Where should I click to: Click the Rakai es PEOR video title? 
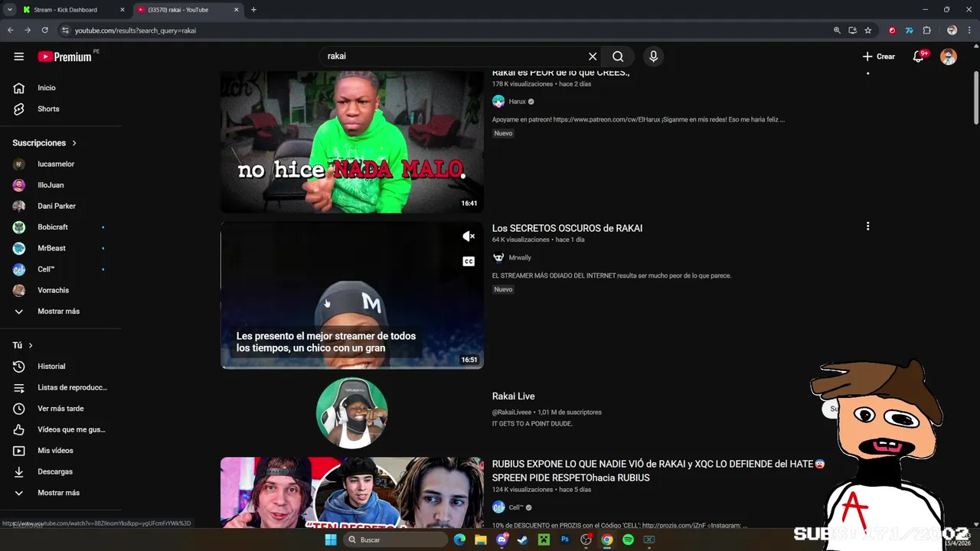[561, 73]
